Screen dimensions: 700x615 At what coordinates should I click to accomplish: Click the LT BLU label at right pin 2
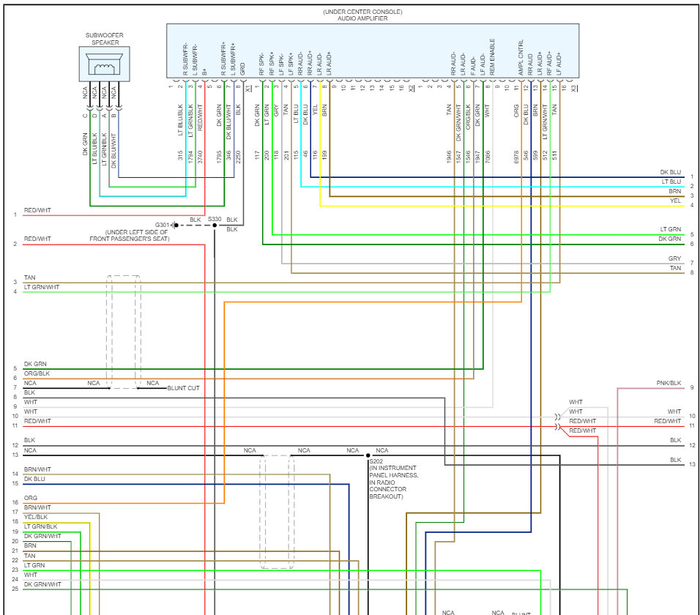671,182
